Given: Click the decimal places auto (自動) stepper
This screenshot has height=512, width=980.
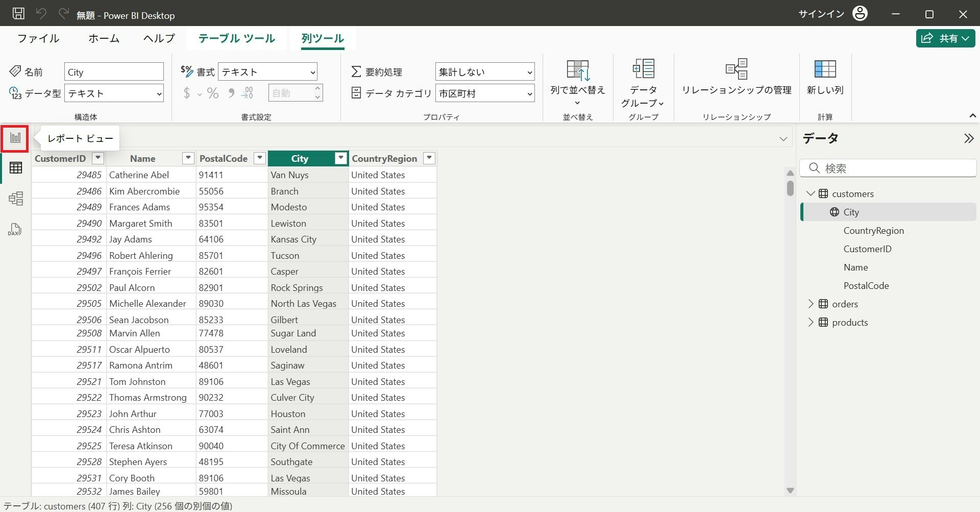Looking at the screenshot, I should [x=296, y=93].
